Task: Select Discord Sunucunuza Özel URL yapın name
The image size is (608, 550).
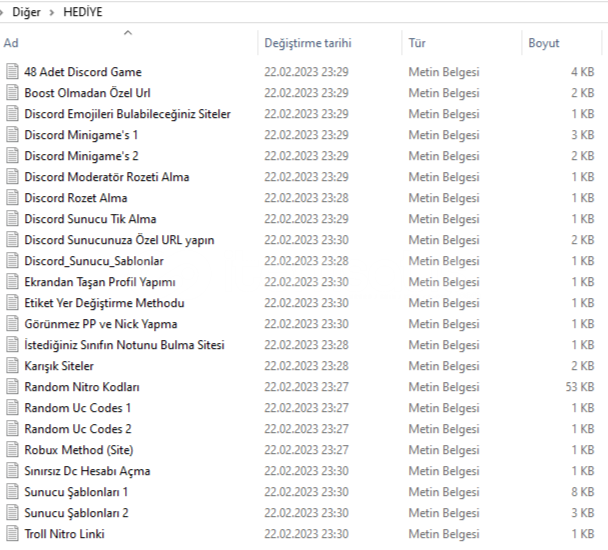Action: point(119,240)
